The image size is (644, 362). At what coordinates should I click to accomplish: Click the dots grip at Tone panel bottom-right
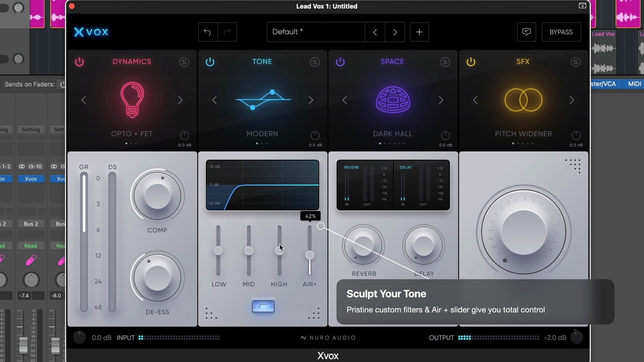point(314,313)
